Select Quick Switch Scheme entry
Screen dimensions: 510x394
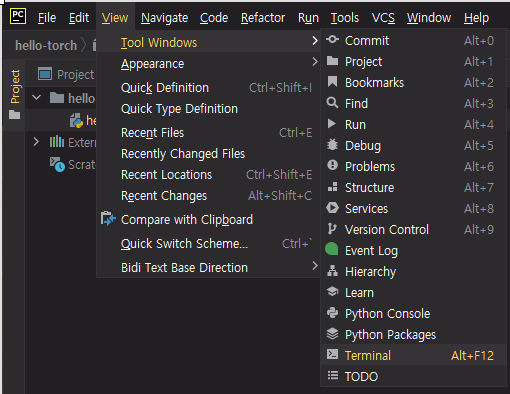pyautogui.click(x=209, y=244)
